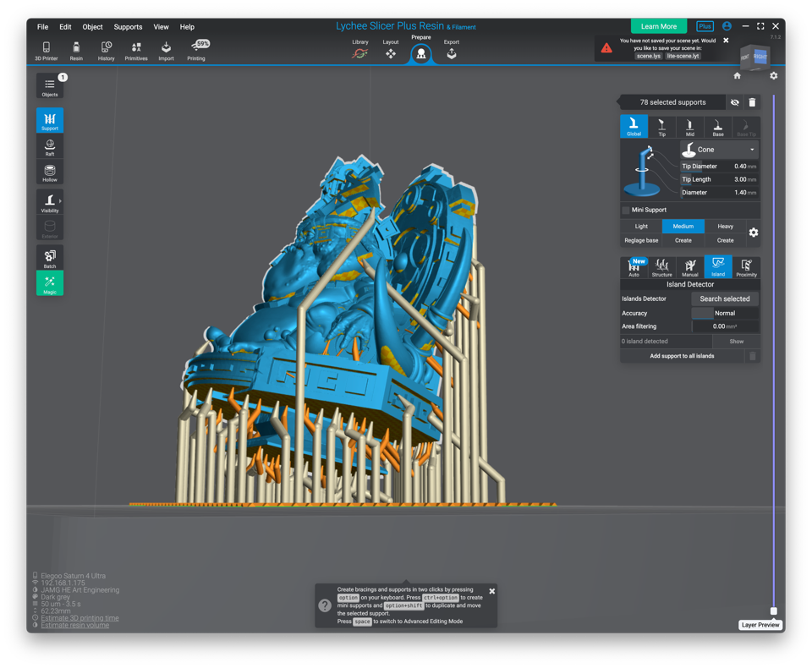Open the Hollow tool

coord(50,173)
